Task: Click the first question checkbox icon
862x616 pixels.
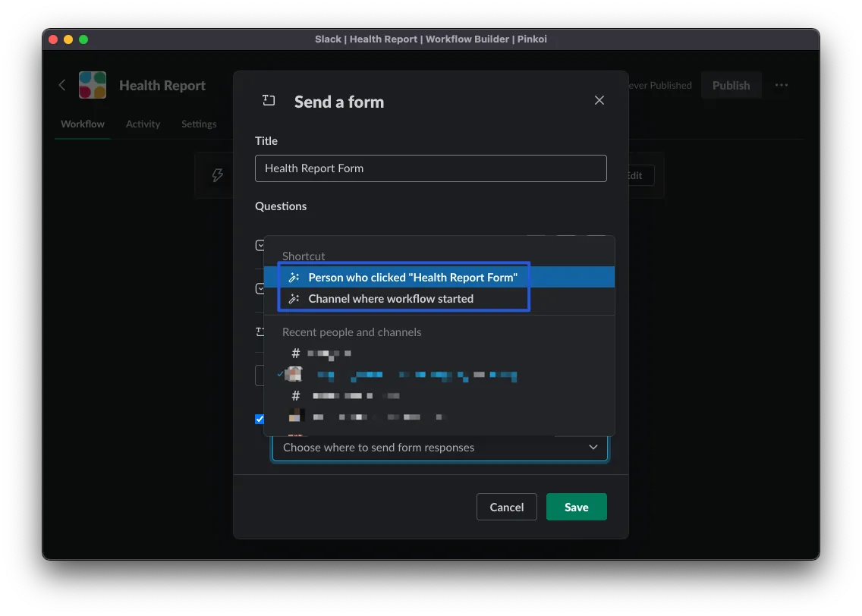Action: [x=260, y=245]
